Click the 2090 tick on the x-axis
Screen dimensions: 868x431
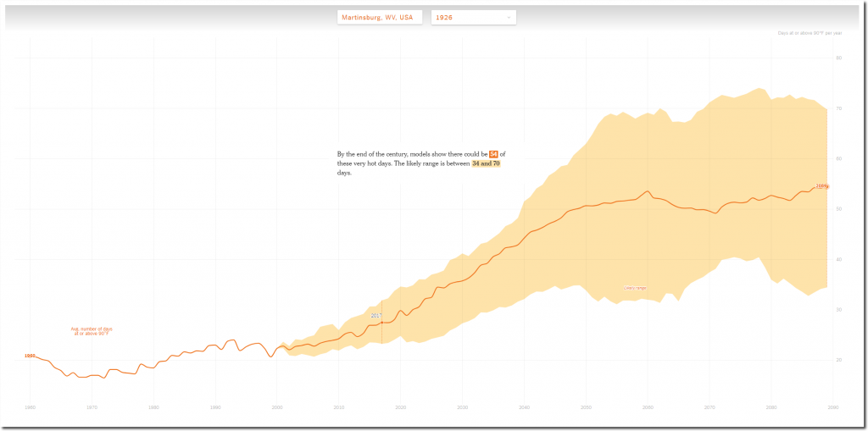(x=833, y=407)
